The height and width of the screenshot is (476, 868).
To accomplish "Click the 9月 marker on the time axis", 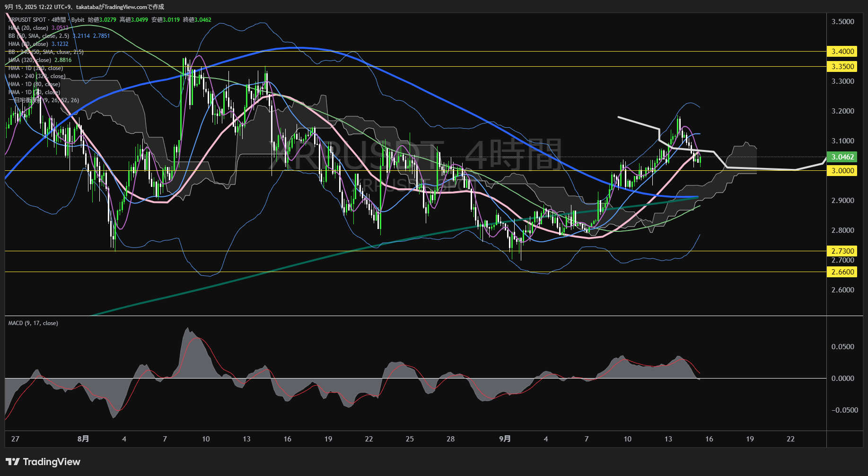I will tap(505, 439).
